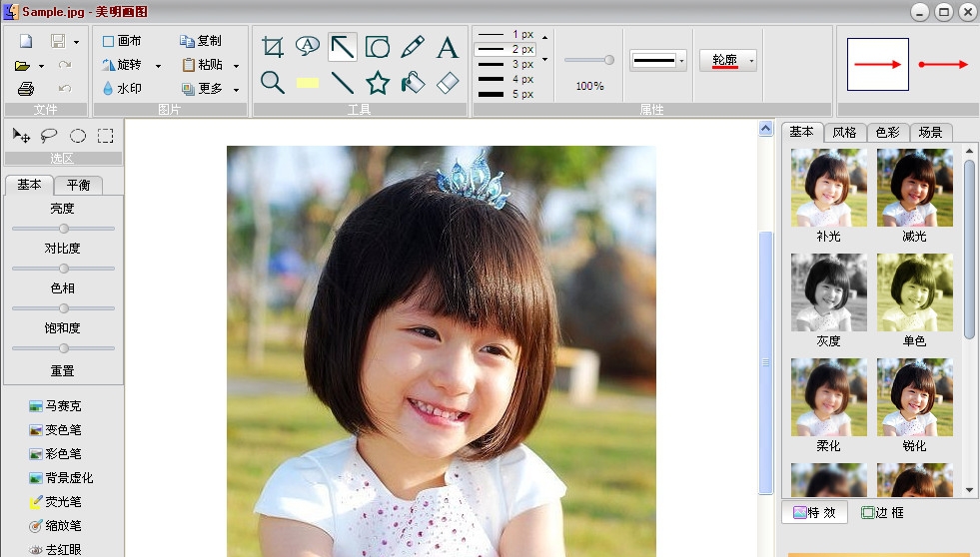Switch to the 风格 effects tab

844,132
